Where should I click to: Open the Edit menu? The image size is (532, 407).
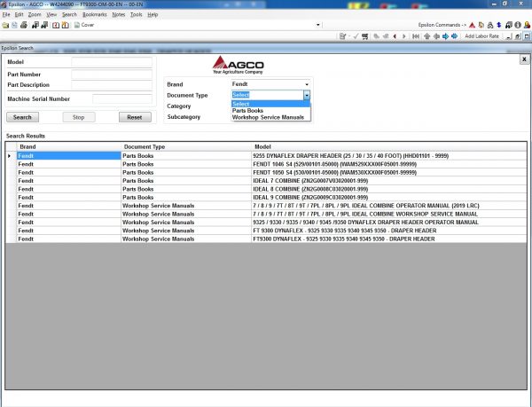19,14
